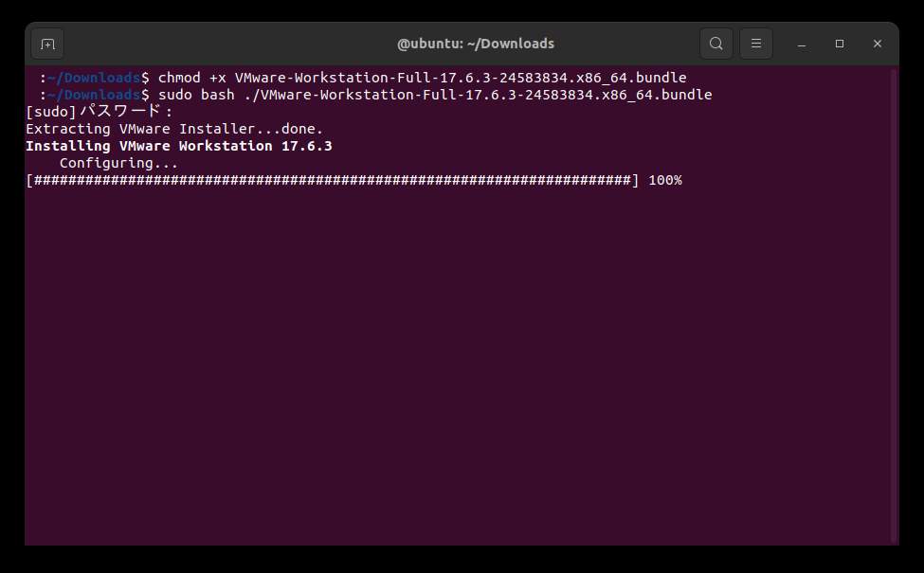924x573 pixels.
Task: Click the bundle filename in the chmod line
Action: 461,78
